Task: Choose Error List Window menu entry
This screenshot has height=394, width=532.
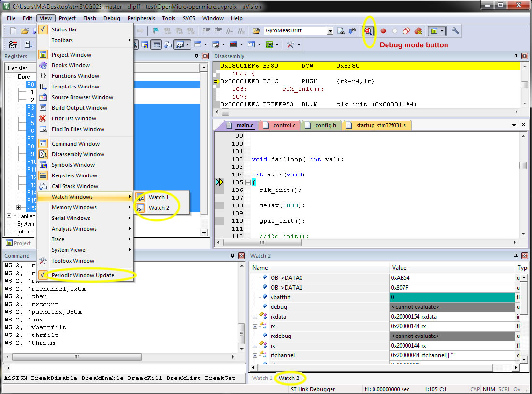Action: (74, 118)
